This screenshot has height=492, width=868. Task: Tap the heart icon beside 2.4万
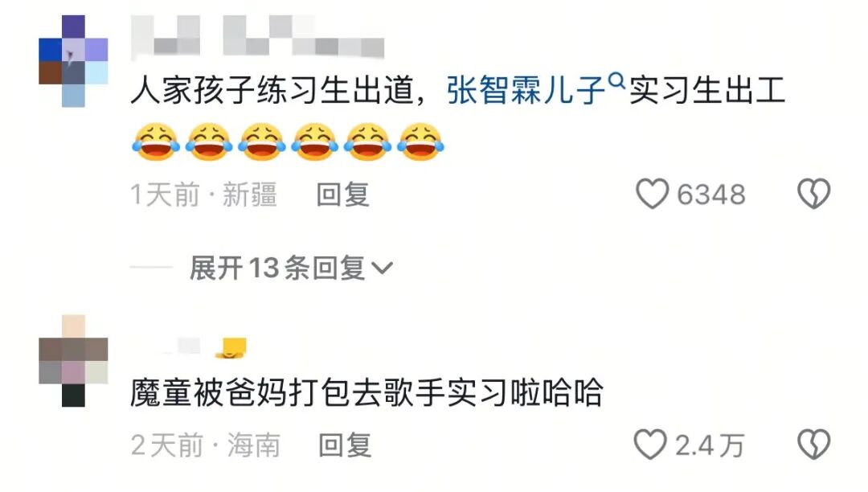click(650, 445)
